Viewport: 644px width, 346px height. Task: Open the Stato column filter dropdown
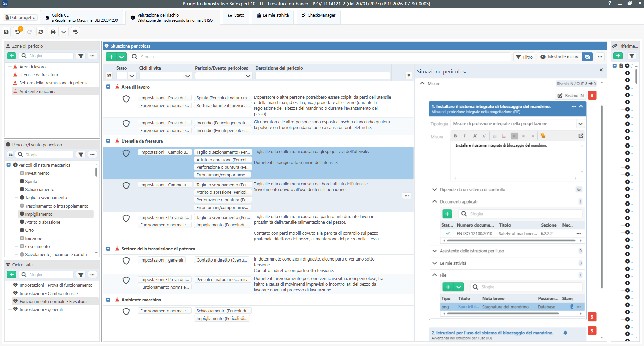(x=132, y=76)
